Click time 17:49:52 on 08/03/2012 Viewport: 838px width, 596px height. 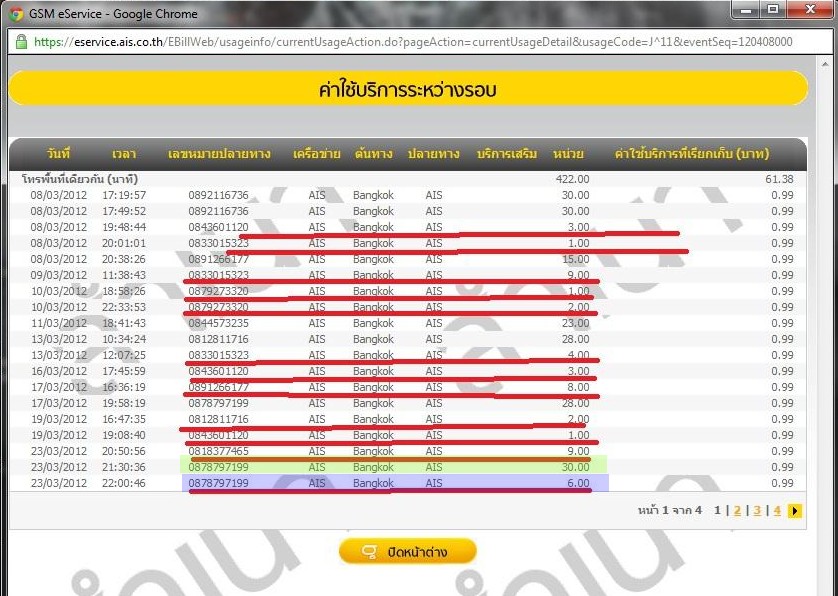tap(123, 211)
